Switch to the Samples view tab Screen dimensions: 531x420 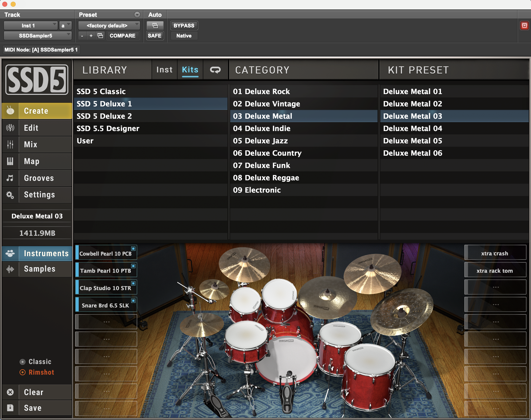point(39,269)
